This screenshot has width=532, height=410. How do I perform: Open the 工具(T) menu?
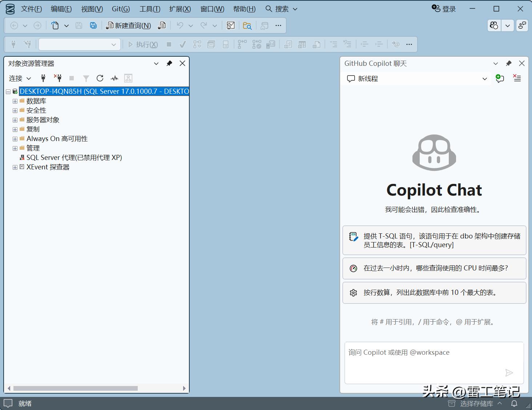point(150,9)
